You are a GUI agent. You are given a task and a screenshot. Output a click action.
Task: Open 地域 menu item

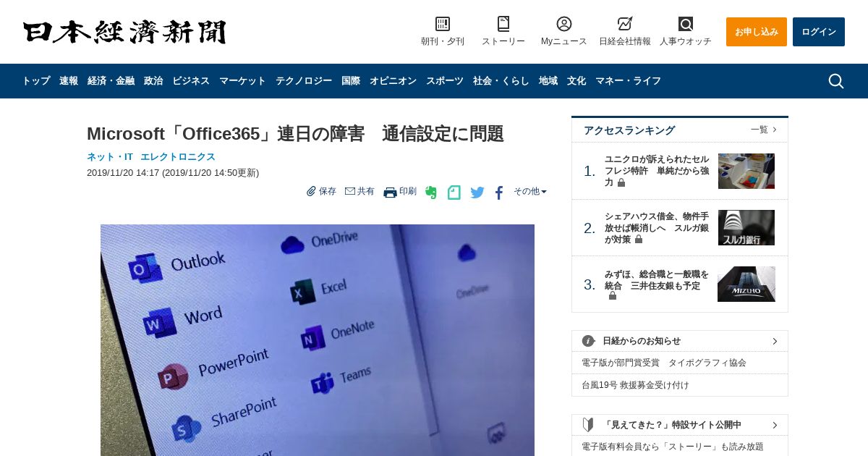pos(548,81)
